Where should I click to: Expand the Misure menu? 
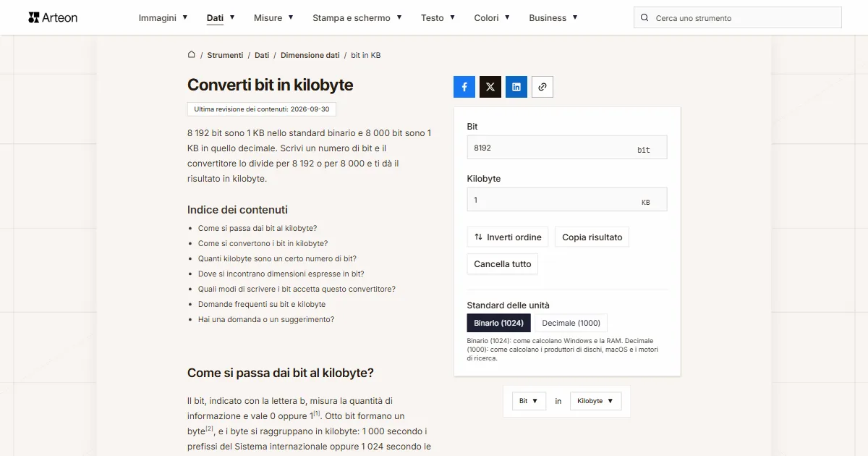pos(273,17)
